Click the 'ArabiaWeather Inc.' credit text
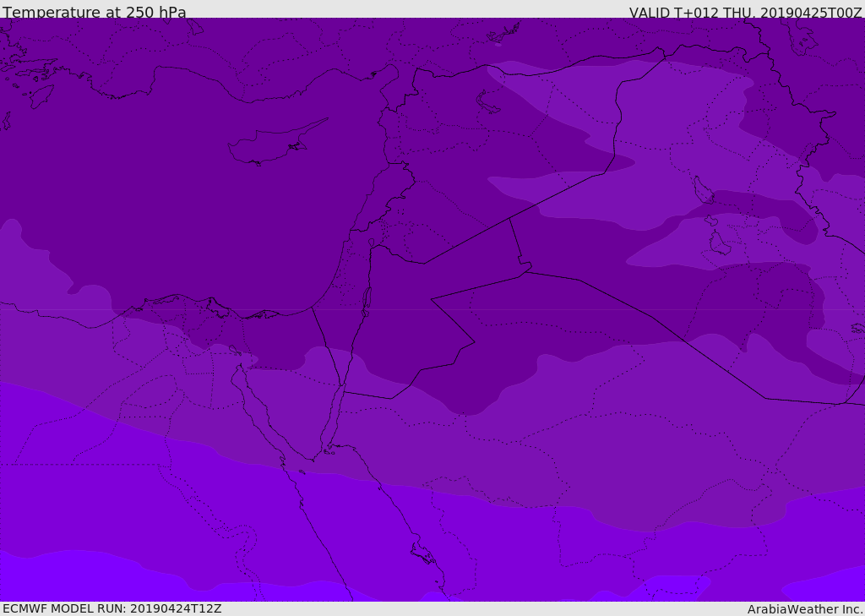865x616 pixels. pyautogui.click(x=805, y=609)
